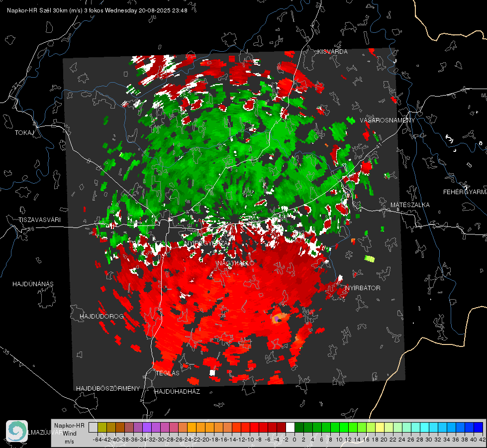The width and height of the screenshot is (487, 448).
Task: Click the legend value label 0
Action: (x=294, y=440)
